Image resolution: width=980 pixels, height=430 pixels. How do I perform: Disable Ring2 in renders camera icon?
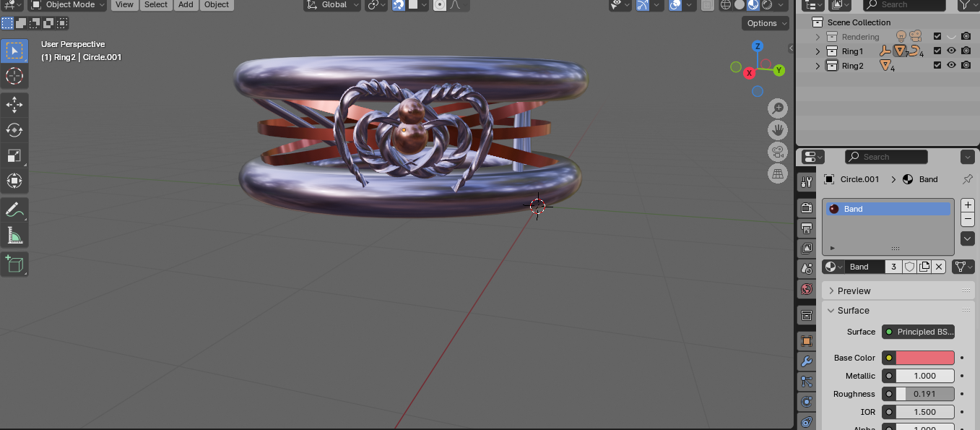pos(966,66)
